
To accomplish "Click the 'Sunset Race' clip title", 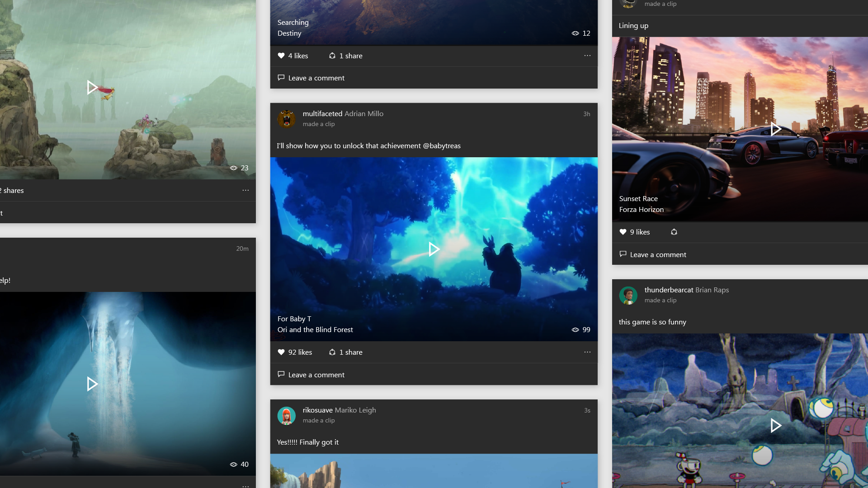I will pyautogui.click(x=638, y=198).
